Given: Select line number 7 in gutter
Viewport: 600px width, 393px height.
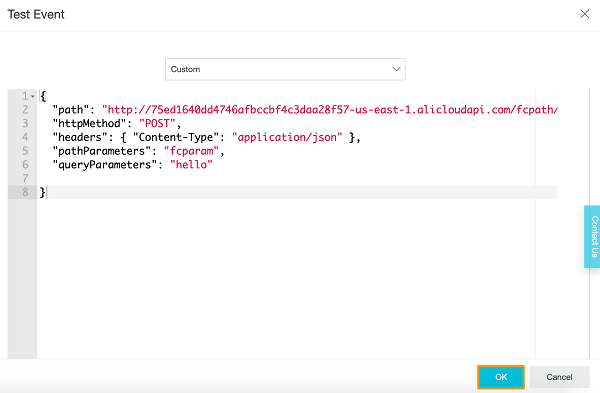Looking at the screenshot, I should coord(25,178).
